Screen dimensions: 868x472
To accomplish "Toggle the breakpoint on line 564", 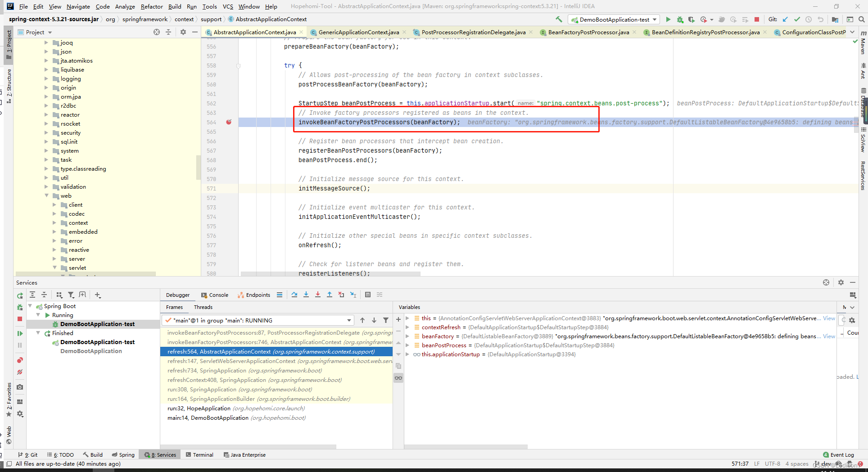I will click(x=229, y=122).
